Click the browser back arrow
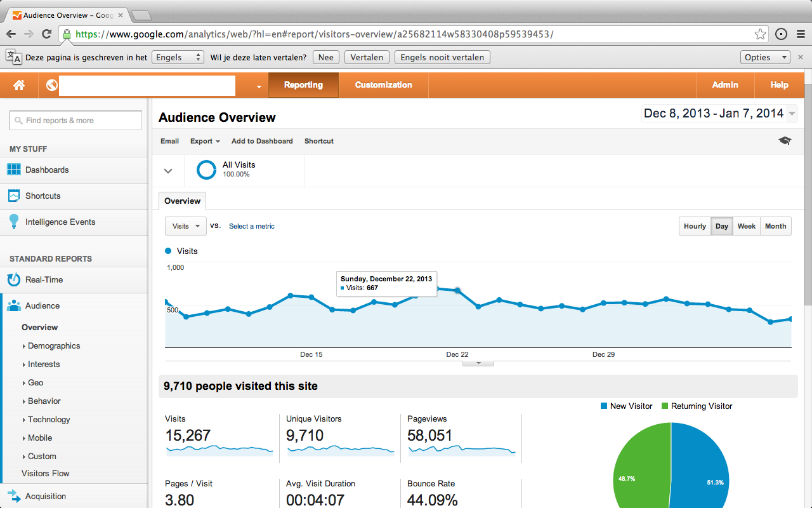The height and width of the screenshot is (508, 812). [11, 34]
